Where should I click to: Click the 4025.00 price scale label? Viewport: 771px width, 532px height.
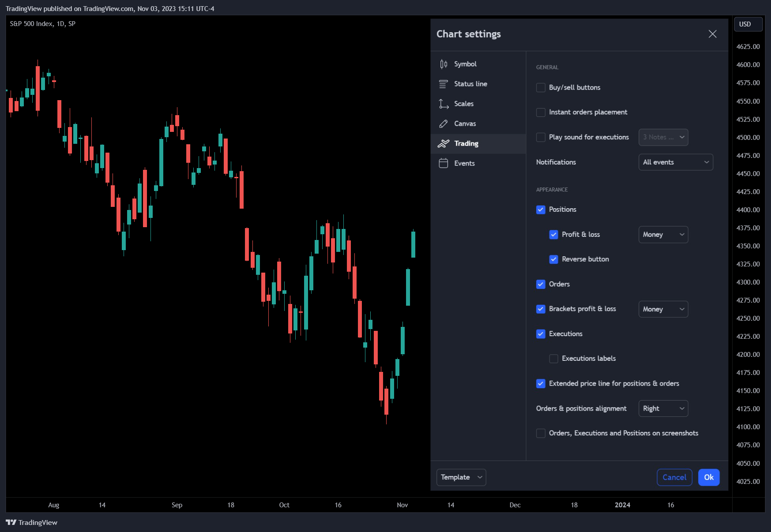pyautogui.click(x=748, y=482)
